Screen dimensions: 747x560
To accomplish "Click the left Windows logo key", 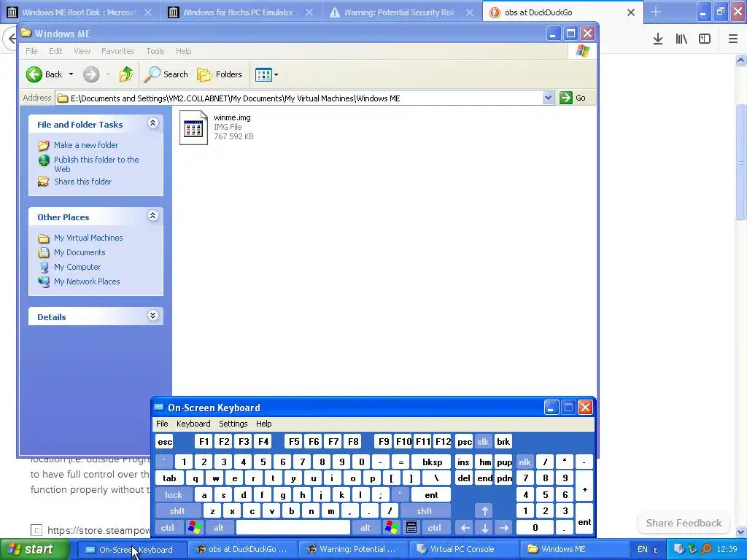I will tap(194, 528).
